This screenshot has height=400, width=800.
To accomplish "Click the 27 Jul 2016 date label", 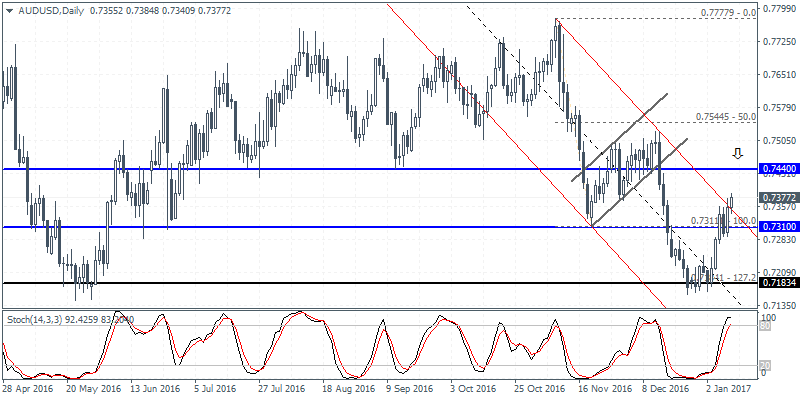I will (280, 388).
